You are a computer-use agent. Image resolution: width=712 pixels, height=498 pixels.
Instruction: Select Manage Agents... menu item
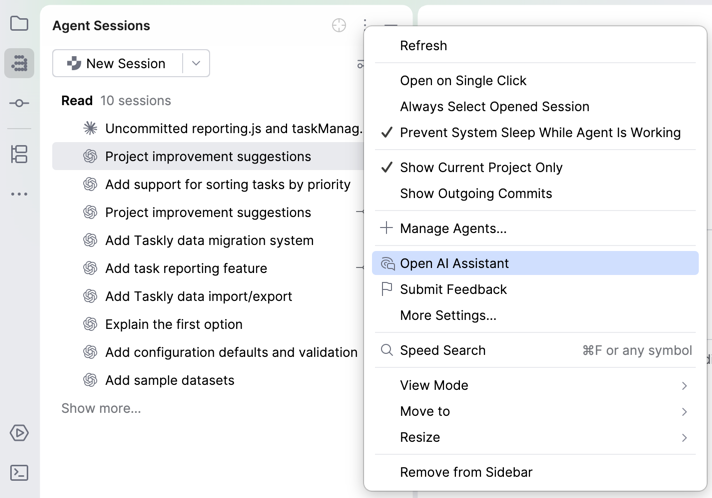pyautogui.click(x=535, y=228)
